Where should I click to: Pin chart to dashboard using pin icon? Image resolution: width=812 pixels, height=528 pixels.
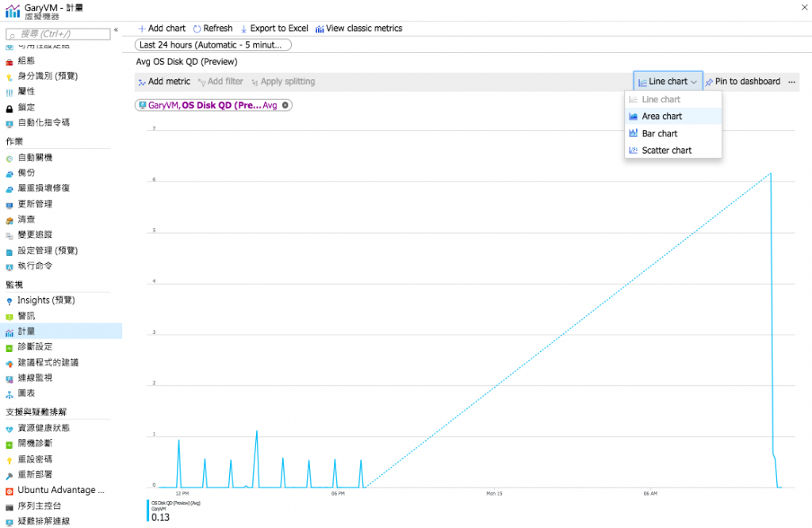tap(709, 82)
